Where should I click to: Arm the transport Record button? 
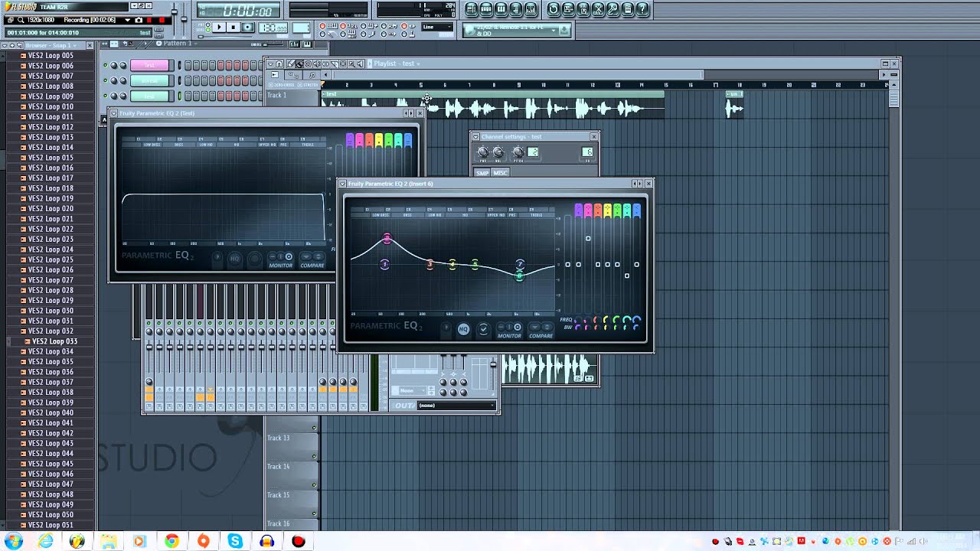(x=247, y=28)
